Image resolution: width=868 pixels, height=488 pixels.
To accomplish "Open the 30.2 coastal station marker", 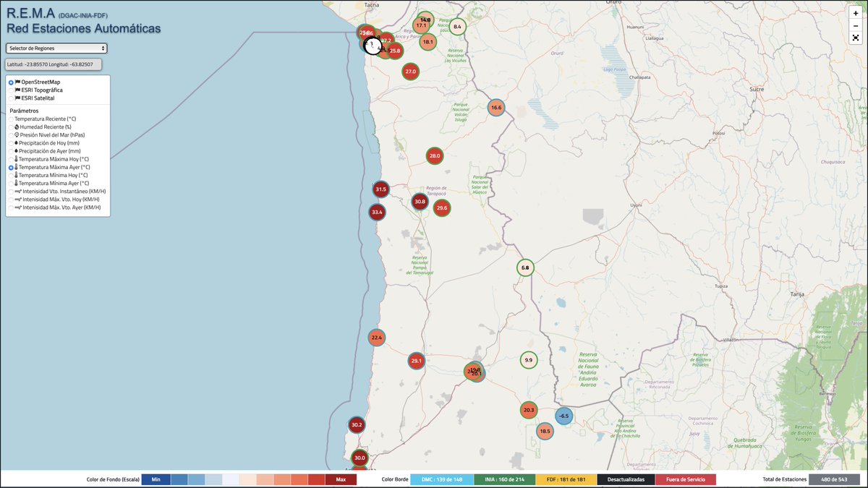I will (356, 424).
